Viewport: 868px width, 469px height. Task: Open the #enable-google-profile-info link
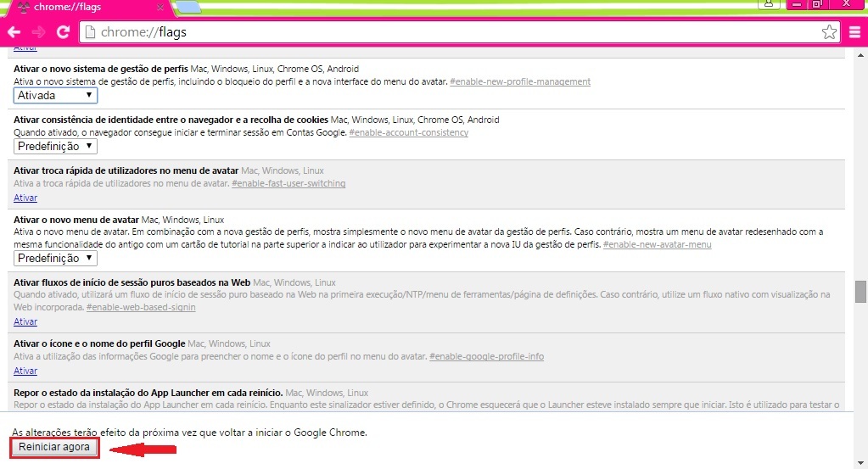(x=486, y=356)
